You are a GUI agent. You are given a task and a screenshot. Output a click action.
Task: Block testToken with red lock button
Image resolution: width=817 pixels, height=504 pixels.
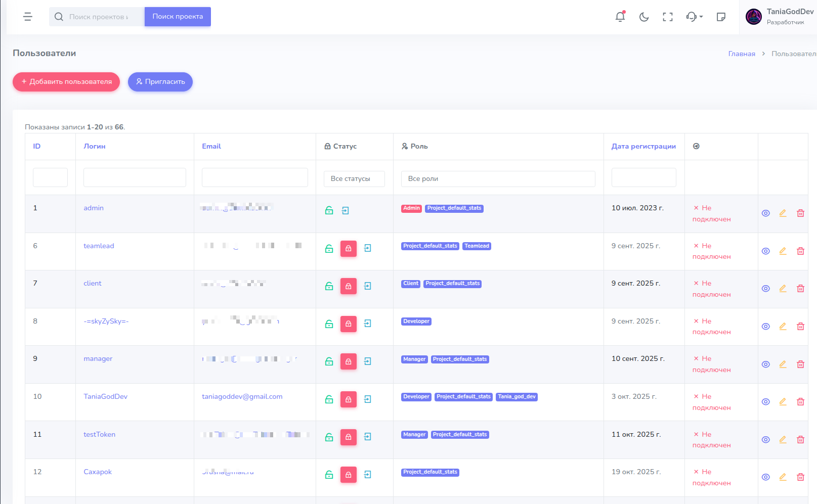click(x=349, y=437)
